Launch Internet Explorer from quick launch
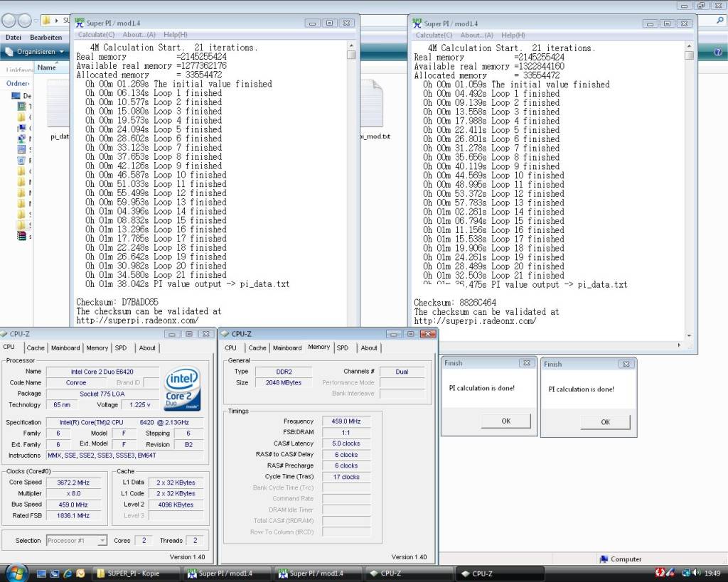The width and height of the screenshot is (728, 582). [68, 573]
